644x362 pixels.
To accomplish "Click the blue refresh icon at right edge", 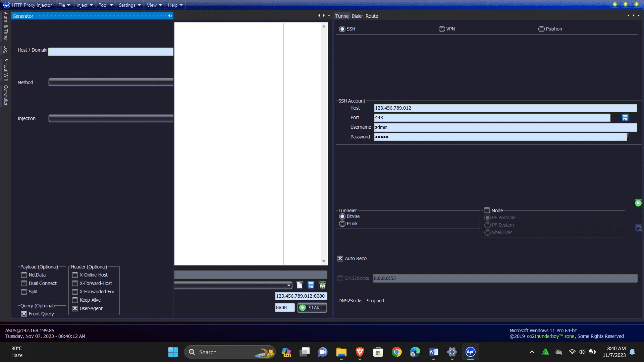I will point(638,228).
